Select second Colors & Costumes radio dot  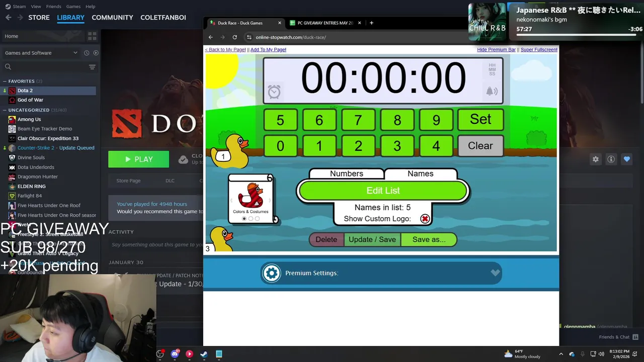pyautogui.click(x=251, y=219)
